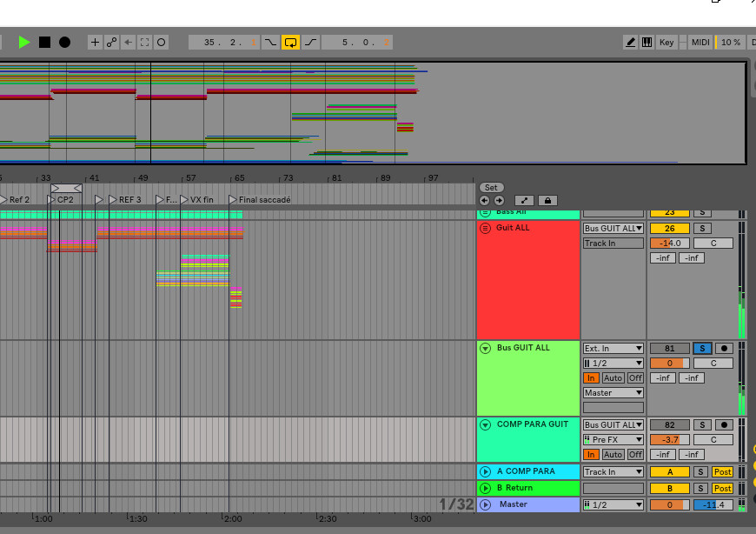Jump to previous locator arrow
756x534 pixels.
tap(485, 200)
